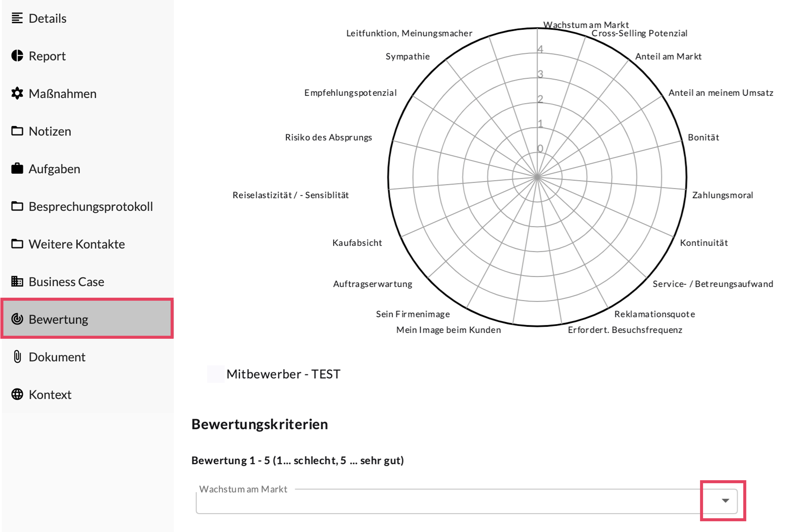Screen dimensions: 785x532
Task: Open the Besprechungsprotokoll sidebar menu entry
Action: tap(90, 206)
